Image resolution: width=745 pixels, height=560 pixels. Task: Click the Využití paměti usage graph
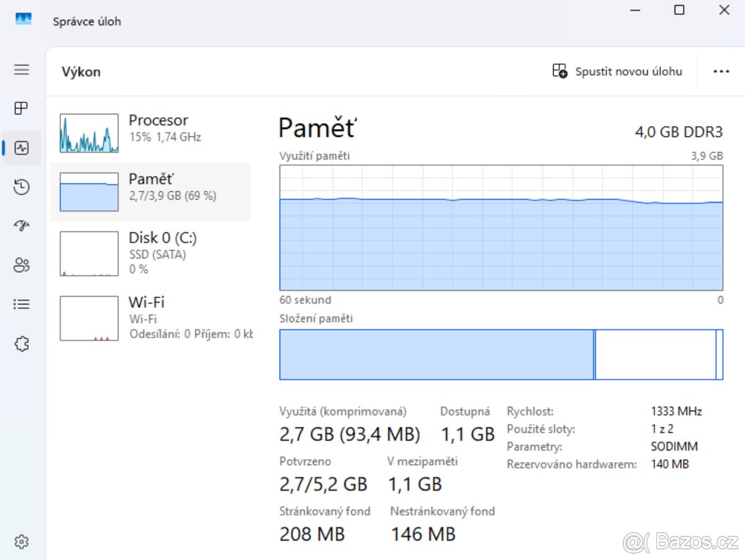(501, 228)
